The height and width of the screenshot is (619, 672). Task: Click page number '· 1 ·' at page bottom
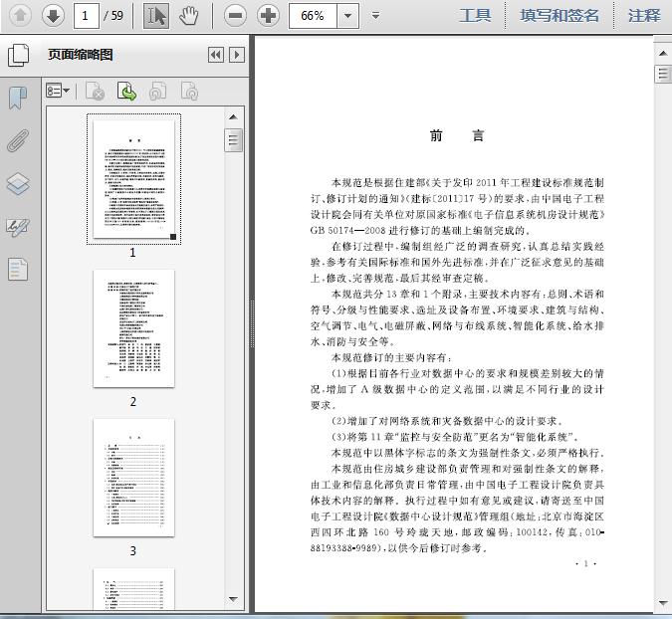pyautogui.click(x=585, y=563)
